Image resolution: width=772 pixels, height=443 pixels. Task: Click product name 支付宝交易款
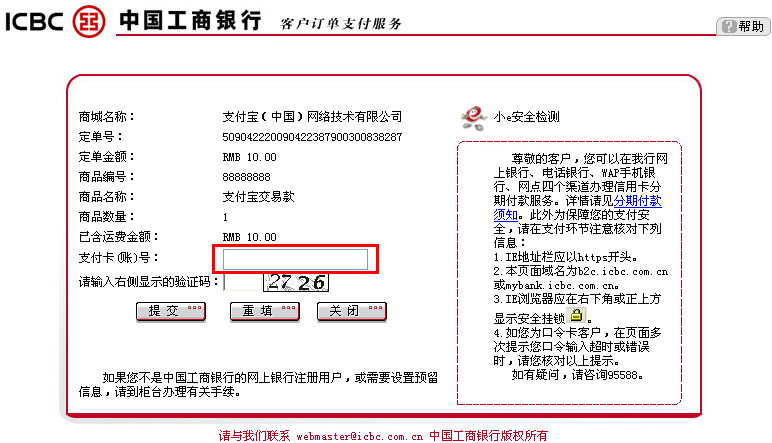(258, 197)
